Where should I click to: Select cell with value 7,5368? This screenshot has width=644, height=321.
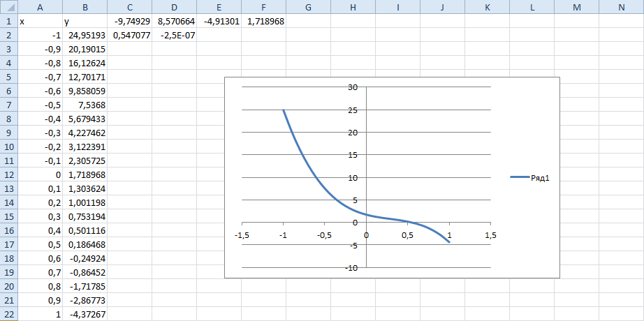tap(85, 105)
